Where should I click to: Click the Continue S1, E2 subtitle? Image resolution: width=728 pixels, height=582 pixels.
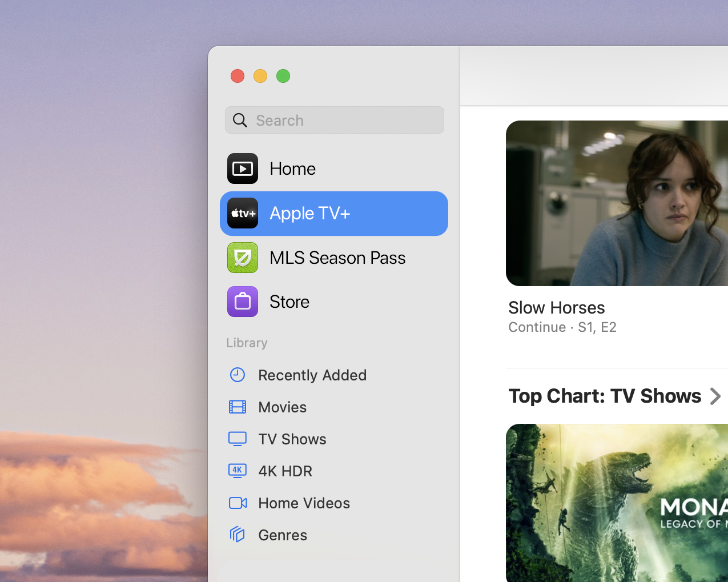[562, 327]
